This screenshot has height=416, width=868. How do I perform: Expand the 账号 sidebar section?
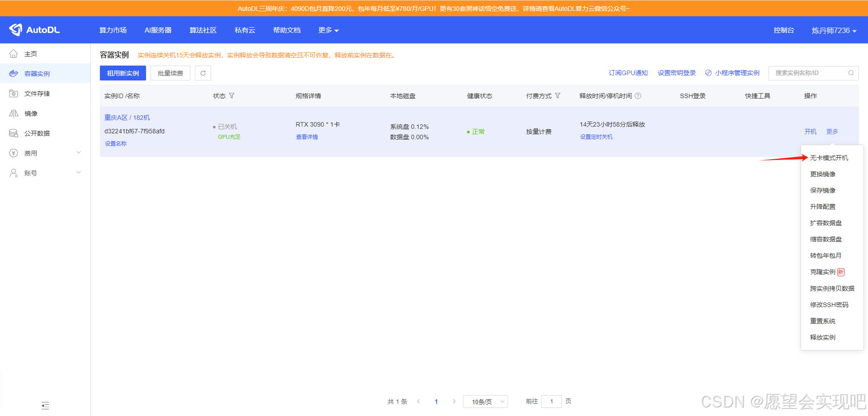tap(79, 173)
